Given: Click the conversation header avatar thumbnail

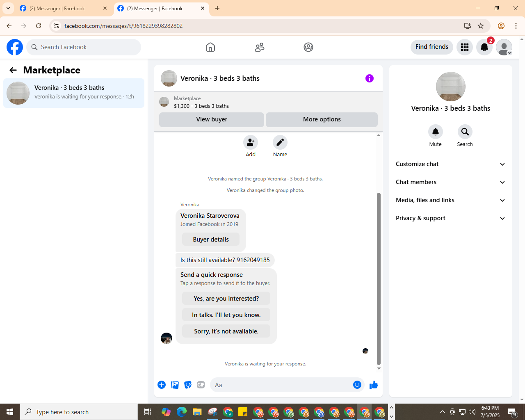Looking at the screenshot, I should click(169, 78).
